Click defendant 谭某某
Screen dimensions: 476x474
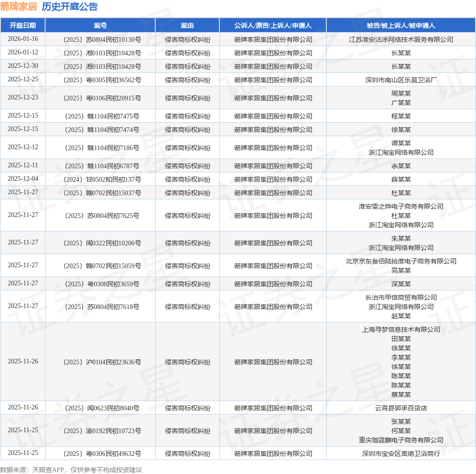(401, 143)
